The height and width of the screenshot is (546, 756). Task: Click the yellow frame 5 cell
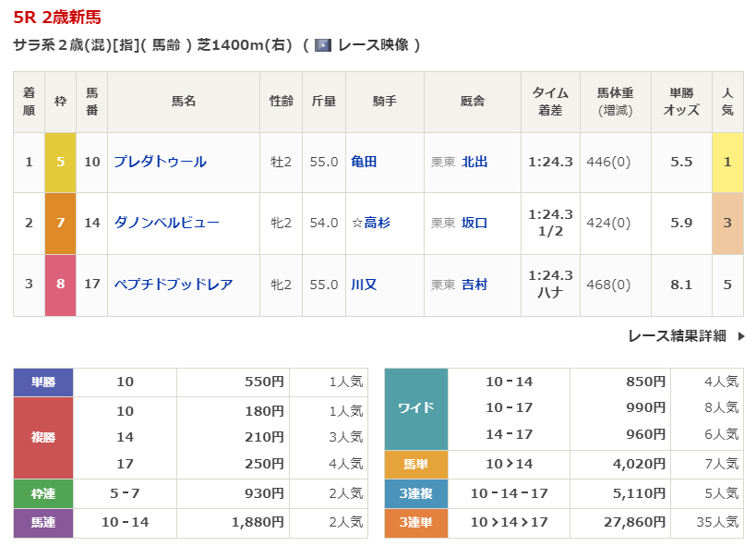[x=60, y=162]
